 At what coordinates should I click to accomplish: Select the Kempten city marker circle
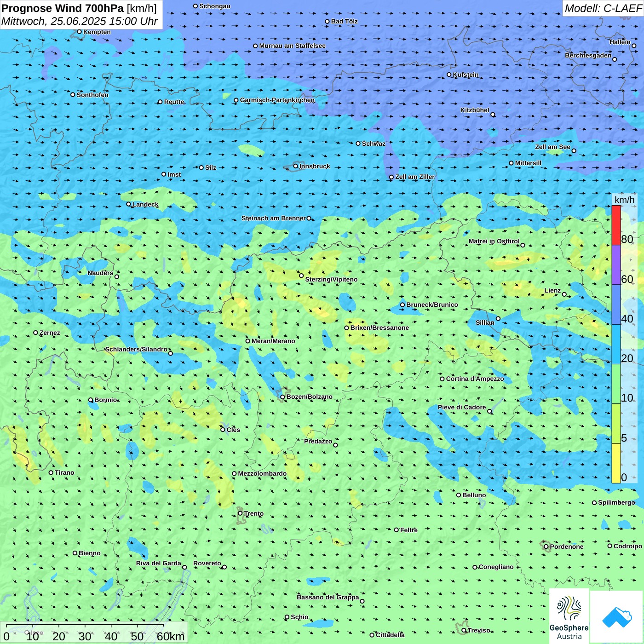79,32
